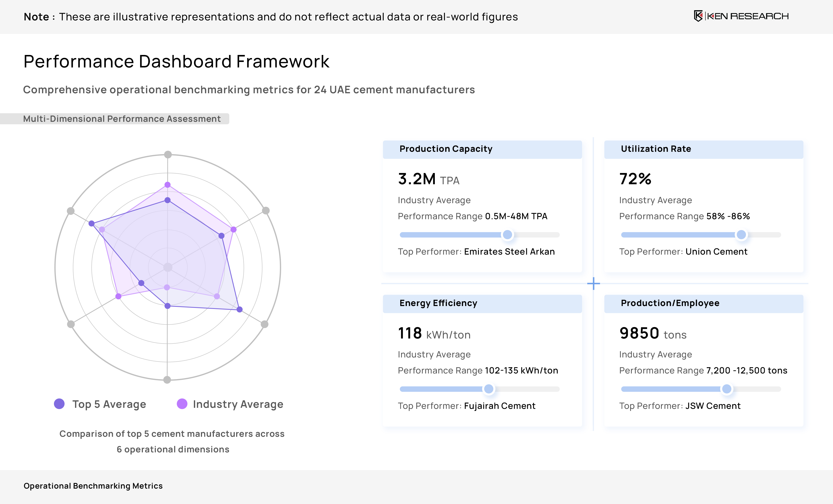Click the Operational Benchmarking Metrics footer text
The image size is (833, 504).
click(93, 486)
